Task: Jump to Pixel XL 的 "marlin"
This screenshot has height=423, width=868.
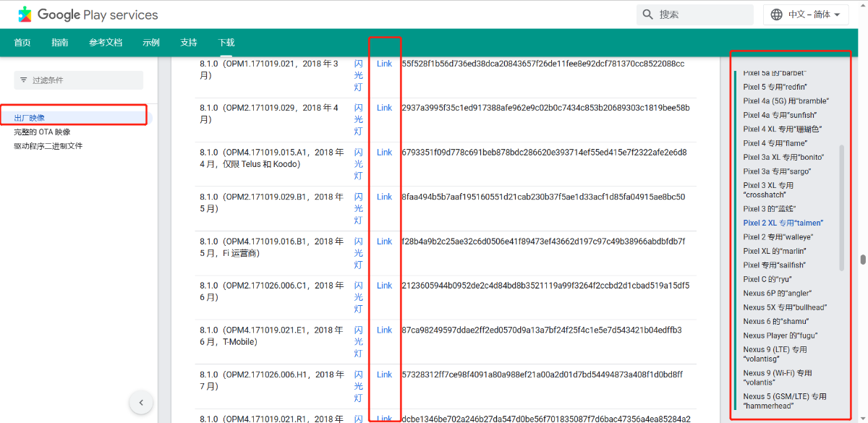Action: [x=775, y=251]
